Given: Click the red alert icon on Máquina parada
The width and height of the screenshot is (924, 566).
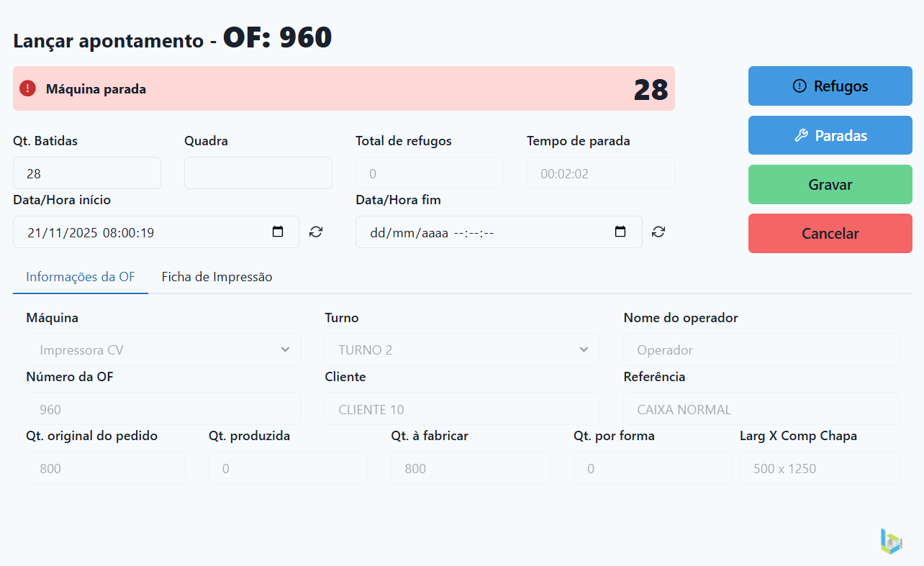Looking at the screenshot, I should (x=27, y=88).
